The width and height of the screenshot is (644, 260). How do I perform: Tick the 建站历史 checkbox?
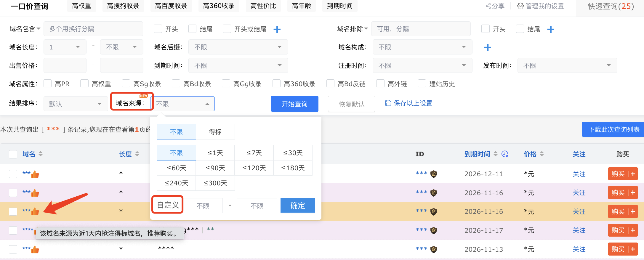[x=422, y=84]
